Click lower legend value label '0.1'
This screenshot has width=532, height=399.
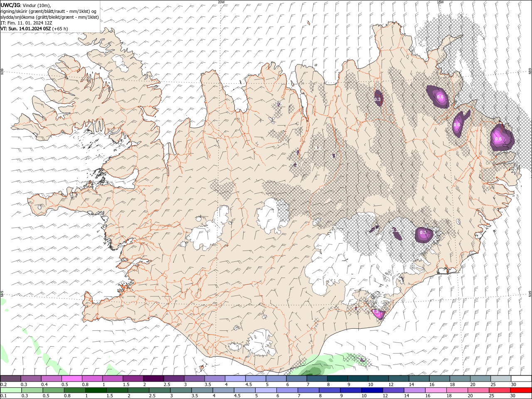click(x=3, y=396)
